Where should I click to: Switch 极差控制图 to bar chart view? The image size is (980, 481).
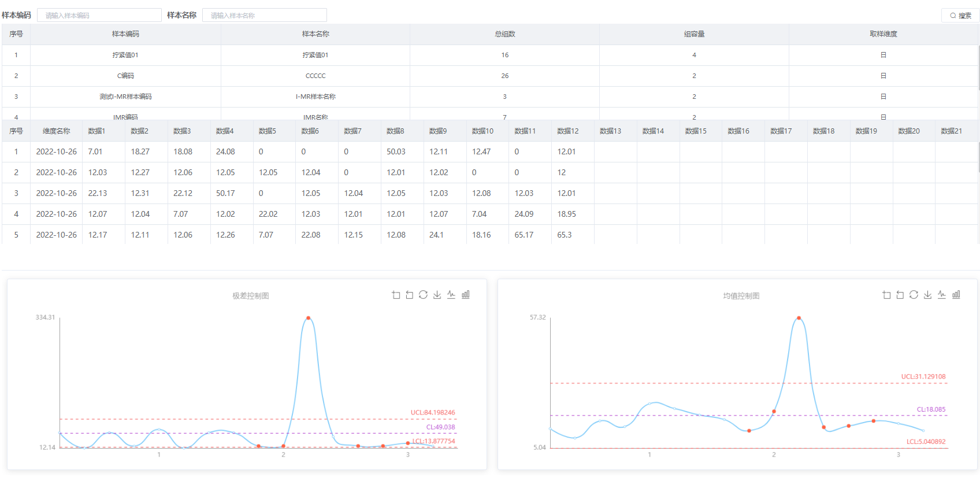(x=466, y=295)
